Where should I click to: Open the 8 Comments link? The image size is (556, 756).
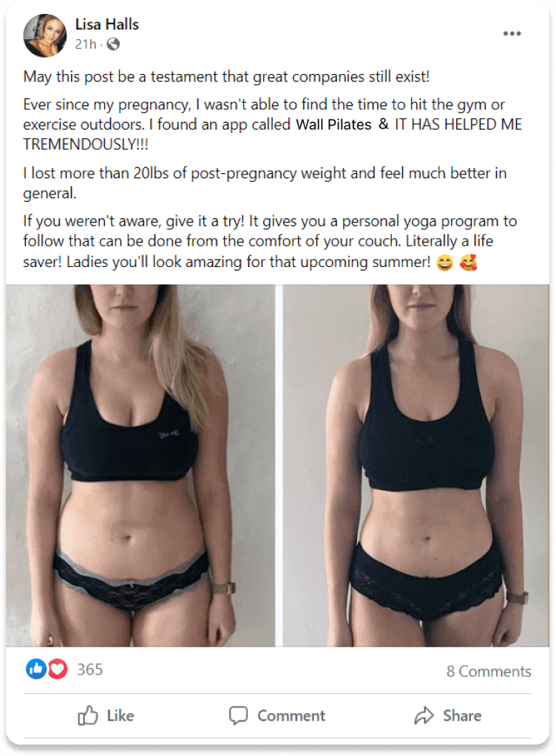click(x=489, y=671)
